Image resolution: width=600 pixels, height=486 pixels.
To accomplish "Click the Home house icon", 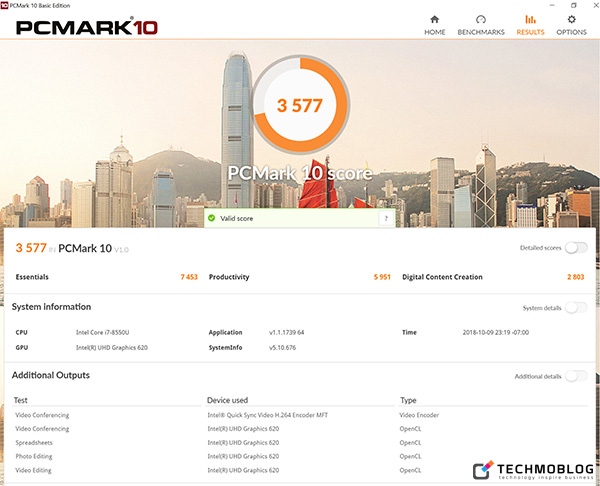I will tap(434, 20).
